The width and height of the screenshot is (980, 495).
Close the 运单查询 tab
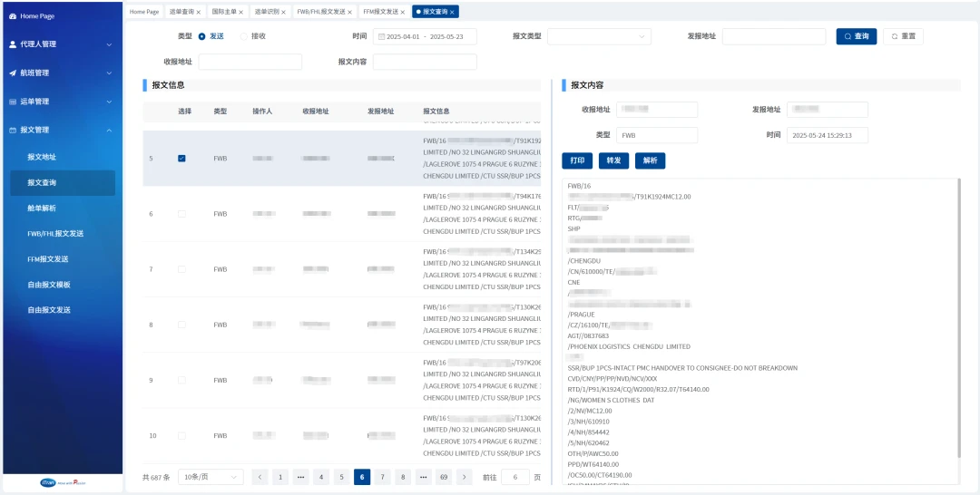[199, 12]
